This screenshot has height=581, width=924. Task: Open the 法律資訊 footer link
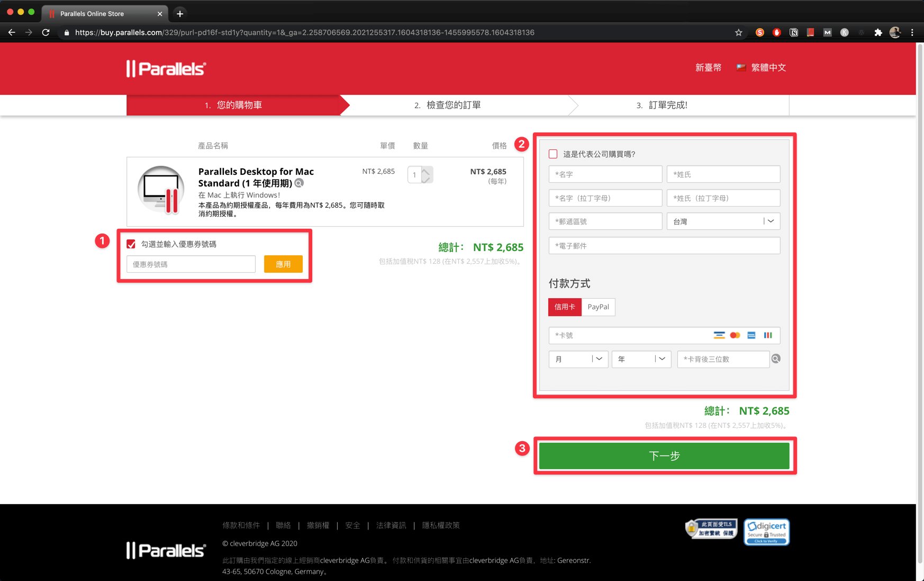(391, 525)
